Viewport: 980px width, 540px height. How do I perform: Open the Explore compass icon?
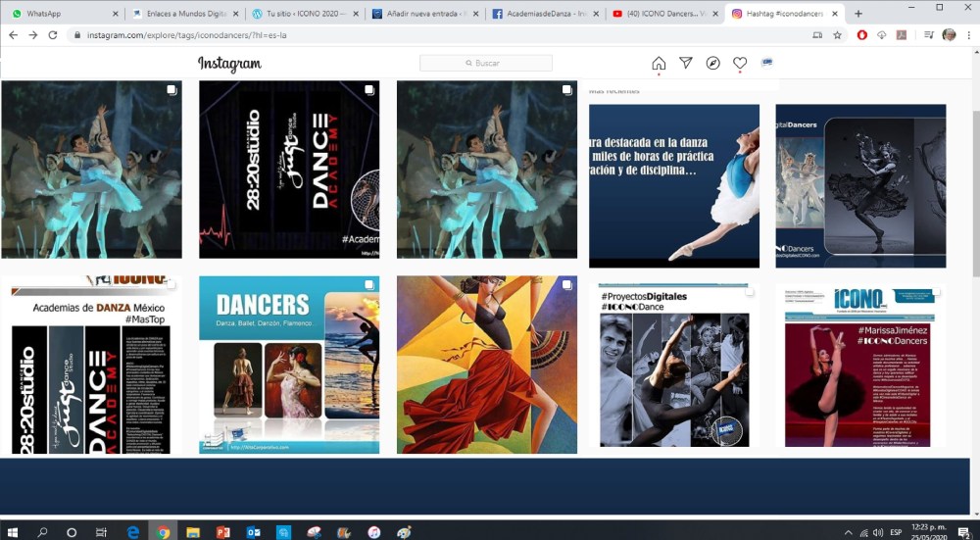(x=712, y=63)
